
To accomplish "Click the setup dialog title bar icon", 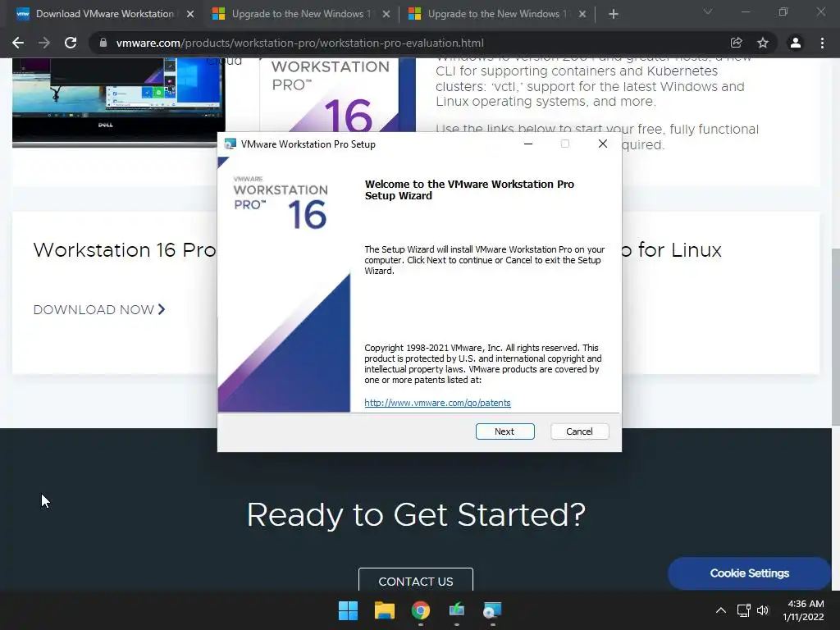I will [x=231, y=144].
